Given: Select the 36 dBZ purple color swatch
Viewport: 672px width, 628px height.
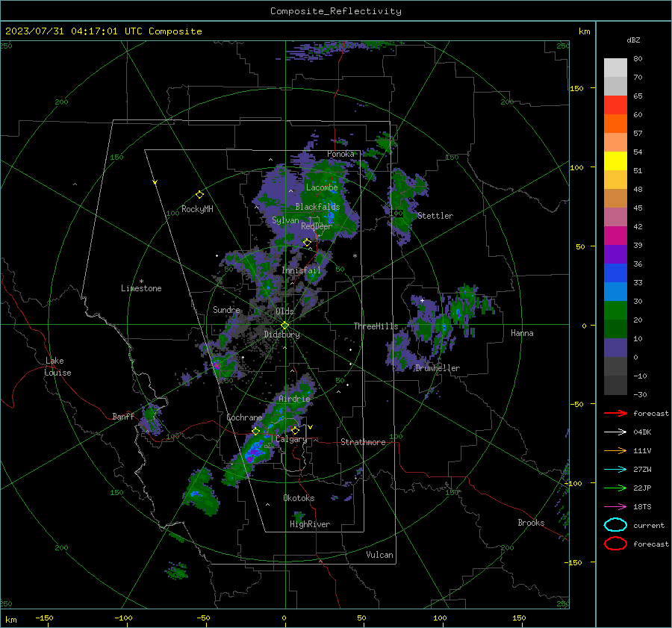Looking at the screenshot, I should [615, 254].
